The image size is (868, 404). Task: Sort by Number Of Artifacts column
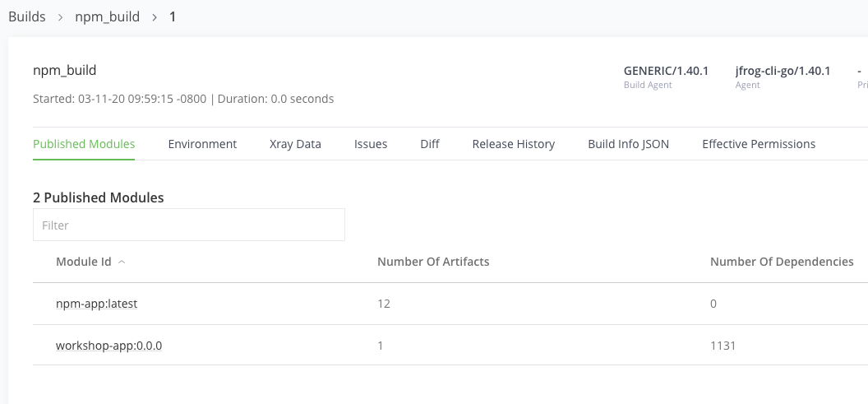tap(433, 262)
